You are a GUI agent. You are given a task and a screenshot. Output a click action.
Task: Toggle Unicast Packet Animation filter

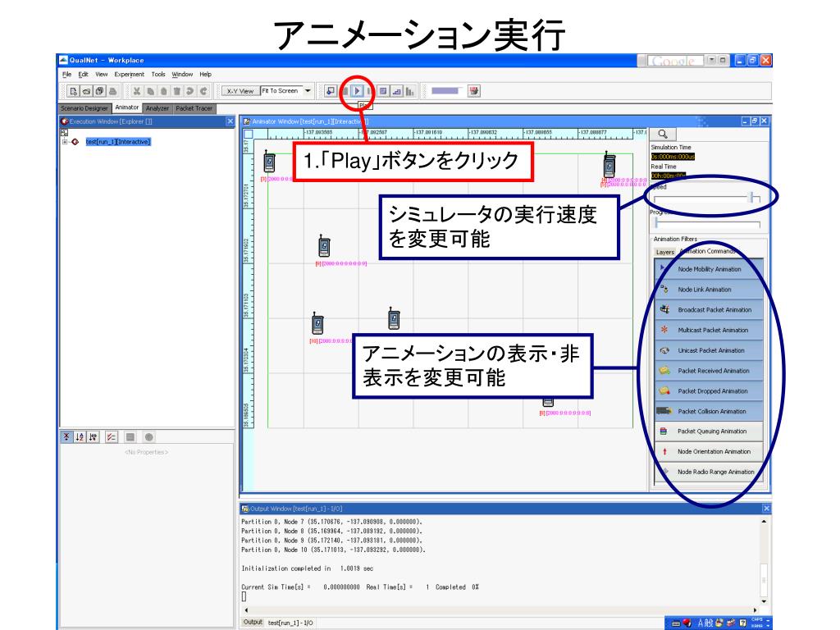(x=709, y=350)
